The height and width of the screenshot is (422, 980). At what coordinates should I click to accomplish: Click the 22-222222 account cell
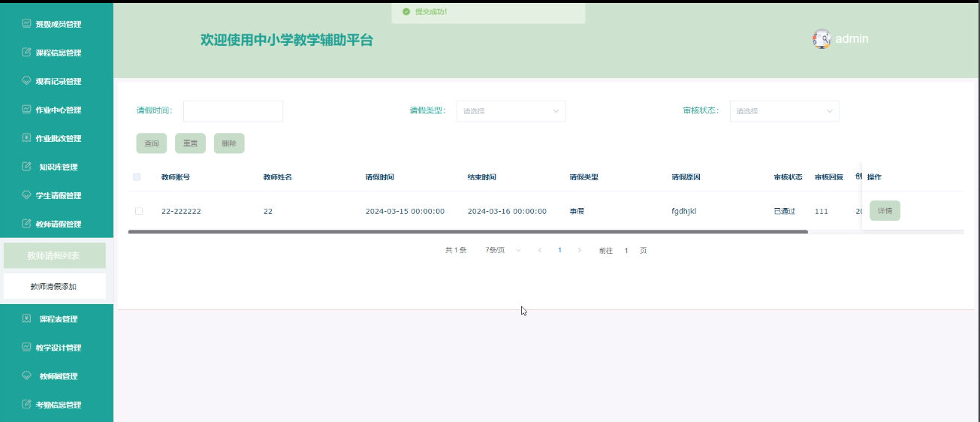click(181, 211)
